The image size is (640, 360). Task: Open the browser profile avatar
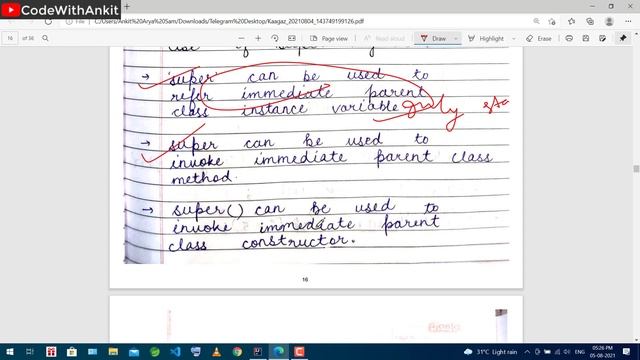pyautogui.click(x=609, y=21)
